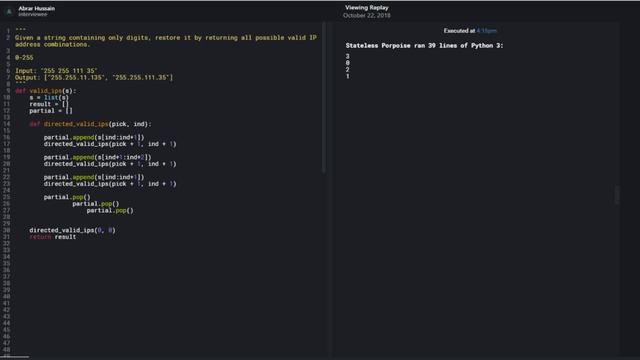Click the output value 3

point(347,56)
